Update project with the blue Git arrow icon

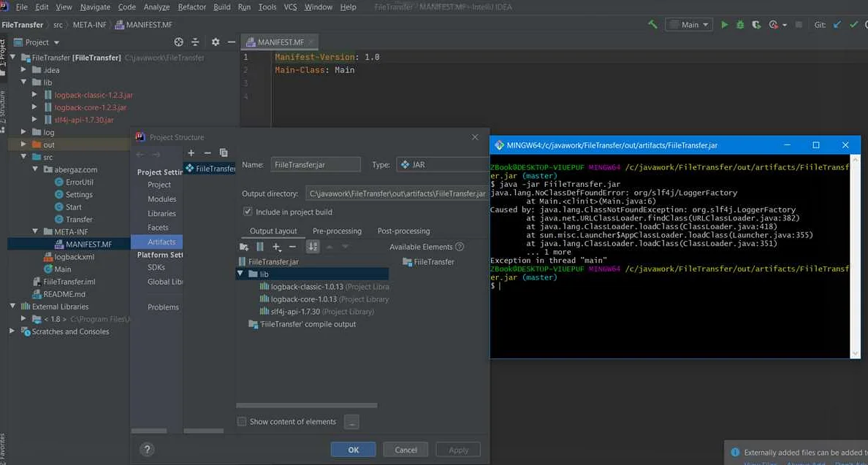pyautogui.click(x=837, y=24)
